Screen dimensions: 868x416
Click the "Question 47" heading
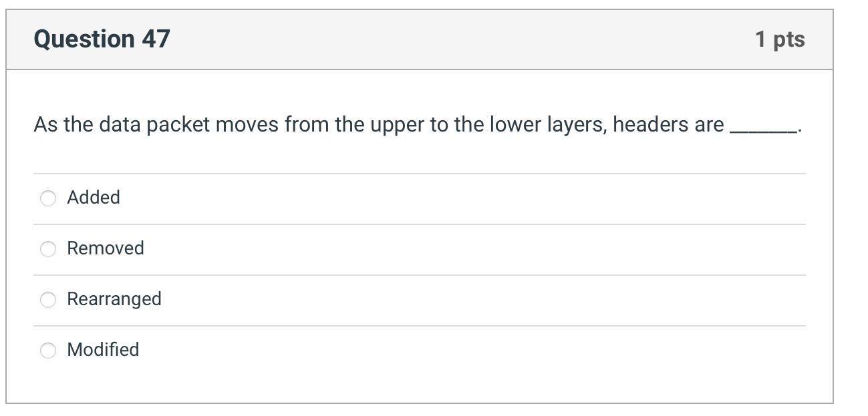pos(102,39)
